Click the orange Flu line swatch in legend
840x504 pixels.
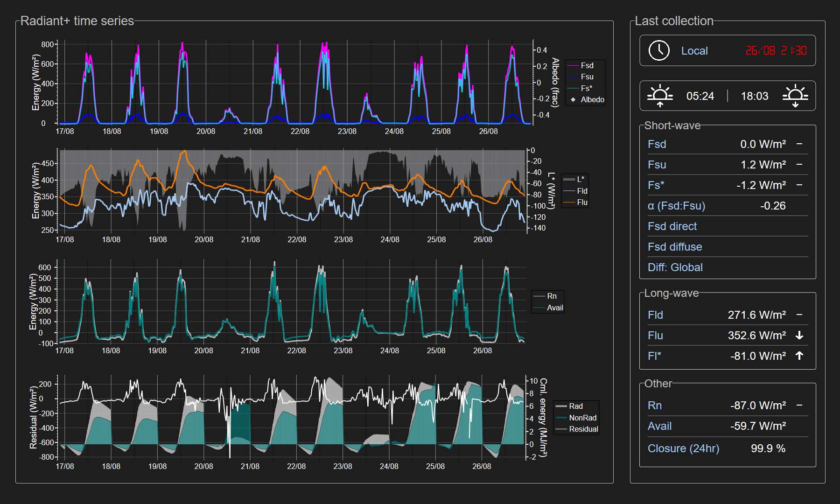(569, 203)
